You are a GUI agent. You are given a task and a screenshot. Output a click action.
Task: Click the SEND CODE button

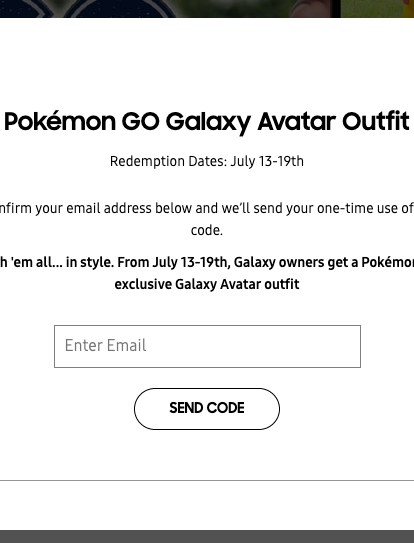click(207, 409)
